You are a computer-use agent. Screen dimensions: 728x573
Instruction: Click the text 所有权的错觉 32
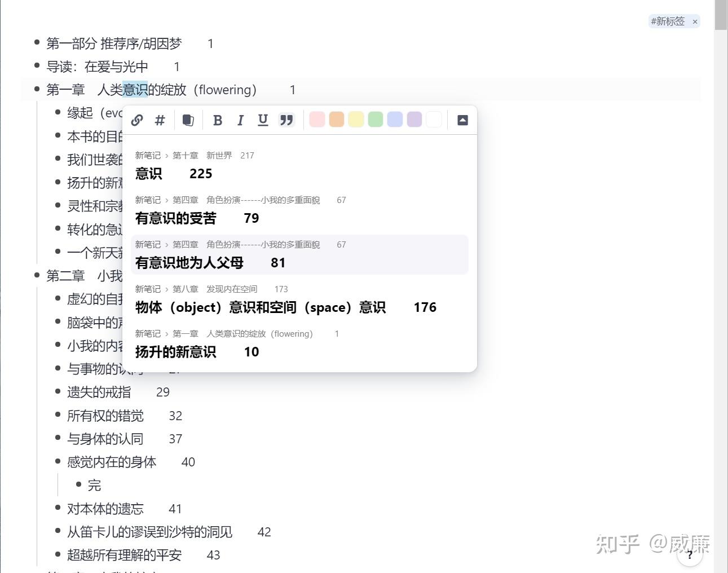[x=125, y=416]
